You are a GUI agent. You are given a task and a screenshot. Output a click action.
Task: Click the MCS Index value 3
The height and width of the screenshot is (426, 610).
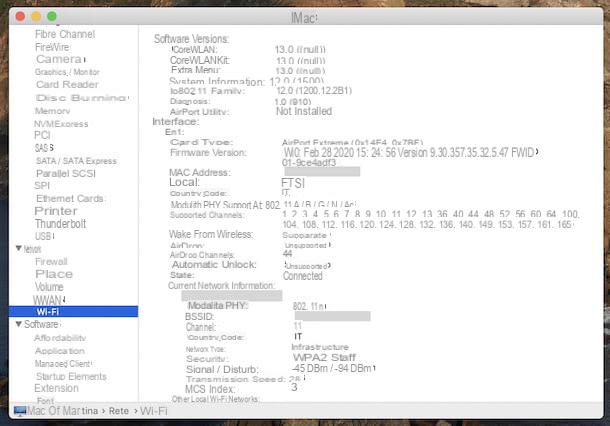click(294, 387)
